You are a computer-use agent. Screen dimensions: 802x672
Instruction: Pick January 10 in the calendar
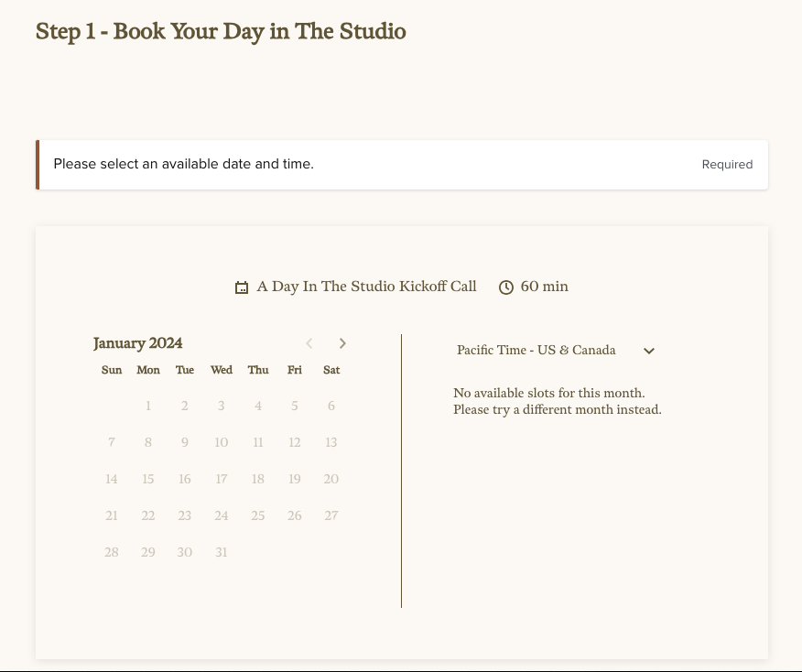[x=221, y=442]
